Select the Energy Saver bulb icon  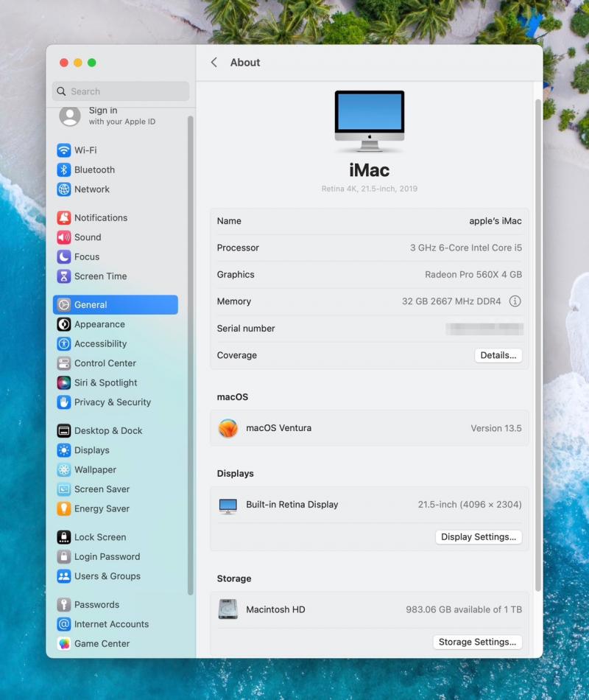tap(64, 509)
